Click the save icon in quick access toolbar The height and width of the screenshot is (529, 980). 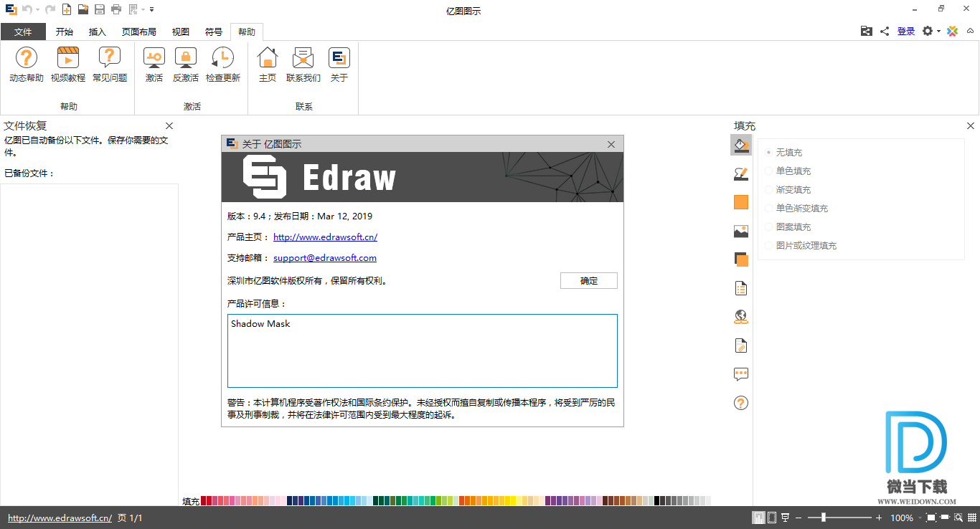coord(100,9)
